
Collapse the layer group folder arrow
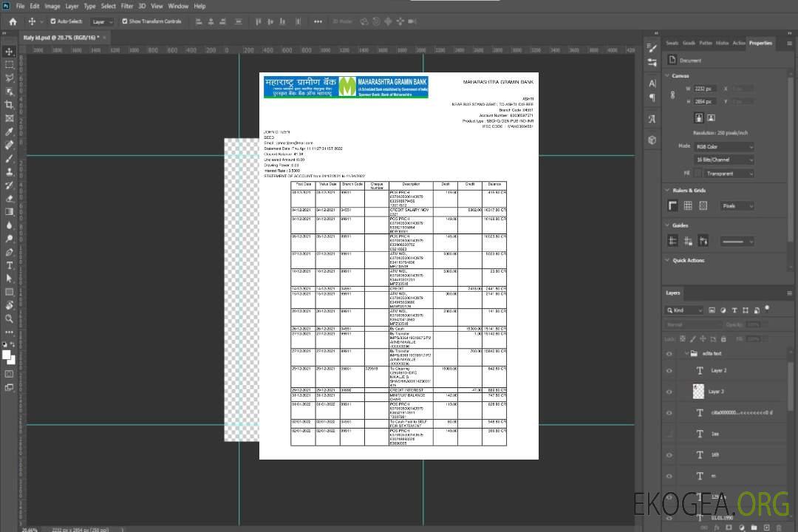(686, 353)
